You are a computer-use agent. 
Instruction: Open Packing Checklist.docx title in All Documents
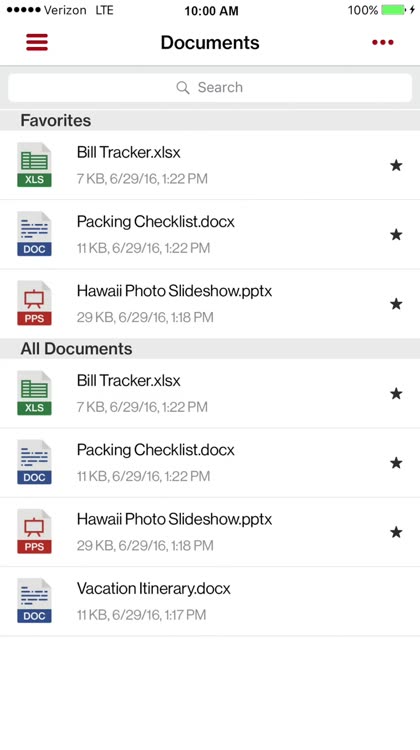coord(155,450)
